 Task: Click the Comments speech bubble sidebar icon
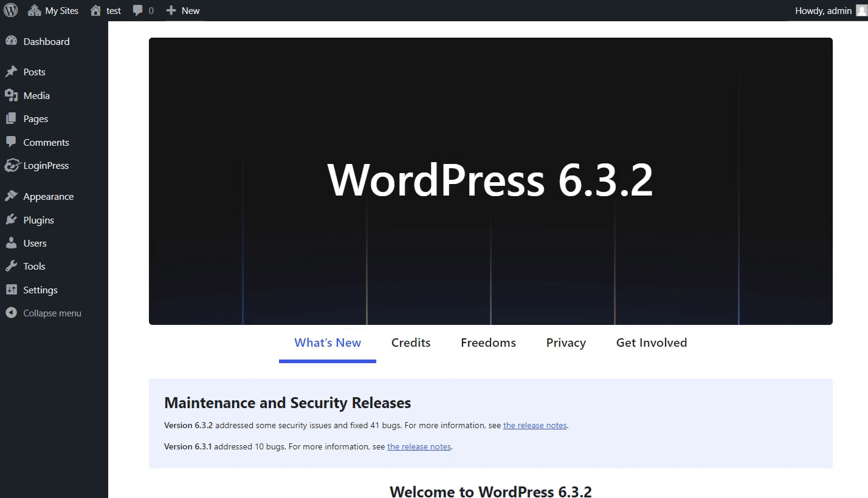point(11,142)
